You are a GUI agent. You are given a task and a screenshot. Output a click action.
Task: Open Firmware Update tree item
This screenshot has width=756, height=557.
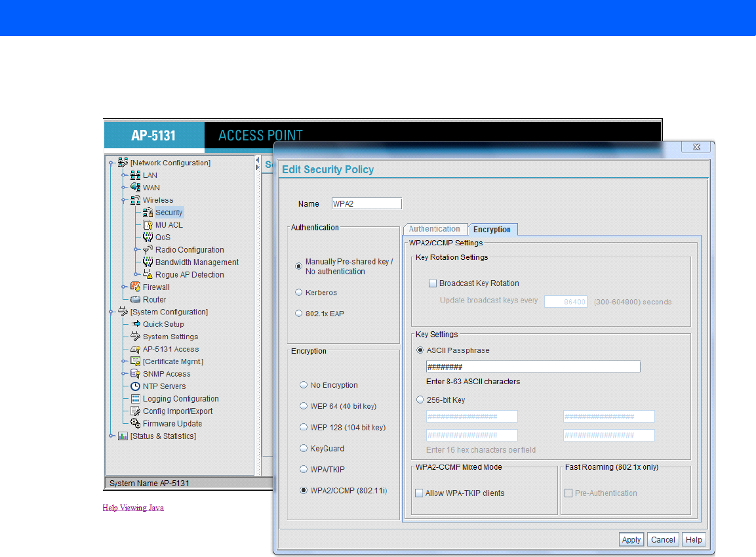click(x=172, y=423)
